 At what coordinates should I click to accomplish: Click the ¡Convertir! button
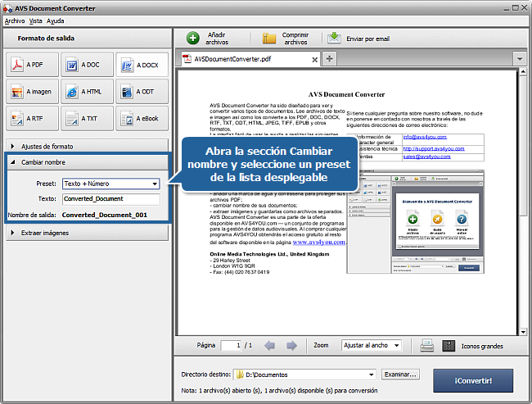tap(473, 380)
